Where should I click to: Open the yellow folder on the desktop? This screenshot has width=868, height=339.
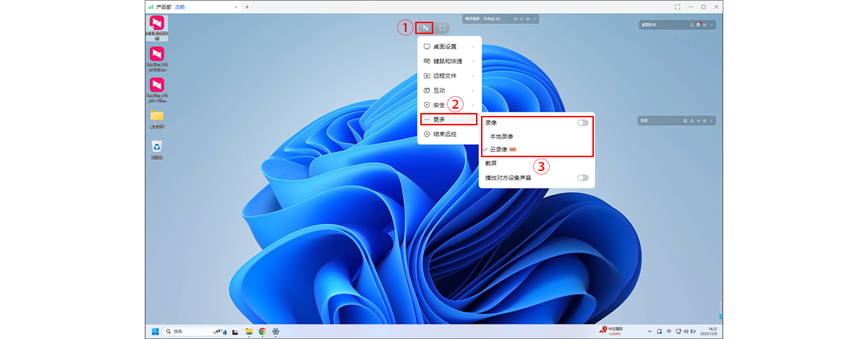pos(157,117)
